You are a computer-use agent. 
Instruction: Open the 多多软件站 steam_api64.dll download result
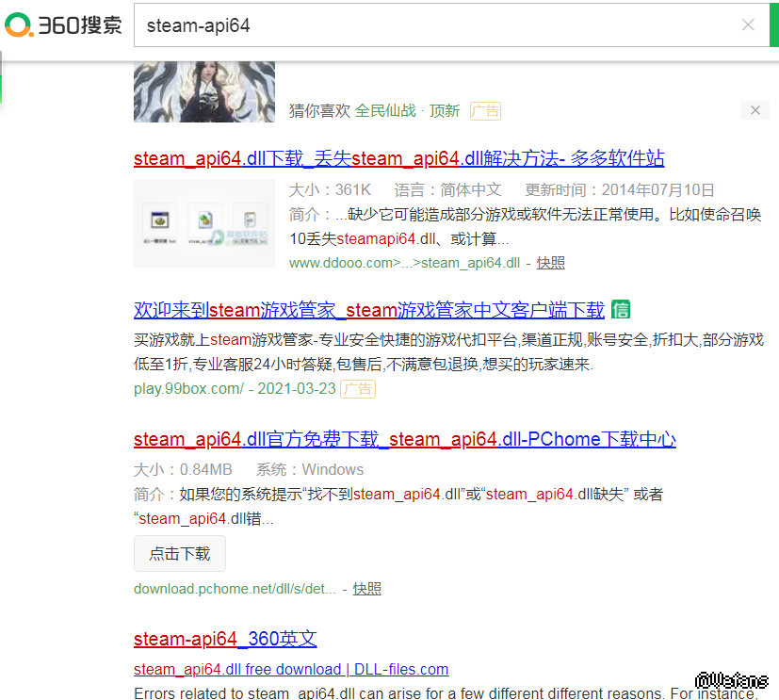pos(398,157)
